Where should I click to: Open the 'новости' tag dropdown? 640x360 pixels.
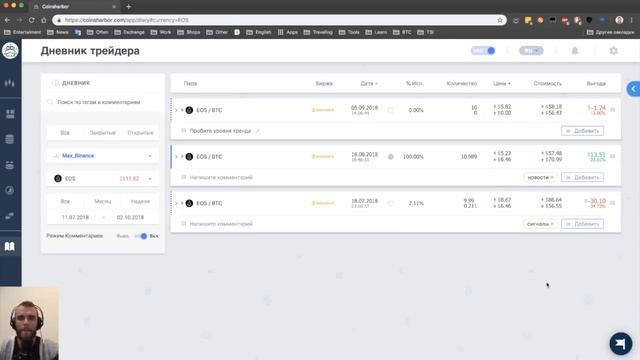(540, 178)
